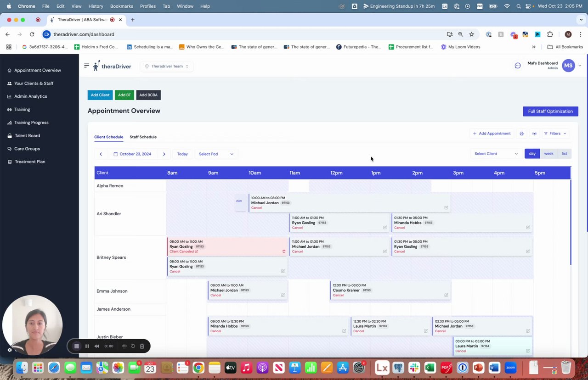Click the Add Client button
The image size is (588, 380).
[x=100, y=95]
